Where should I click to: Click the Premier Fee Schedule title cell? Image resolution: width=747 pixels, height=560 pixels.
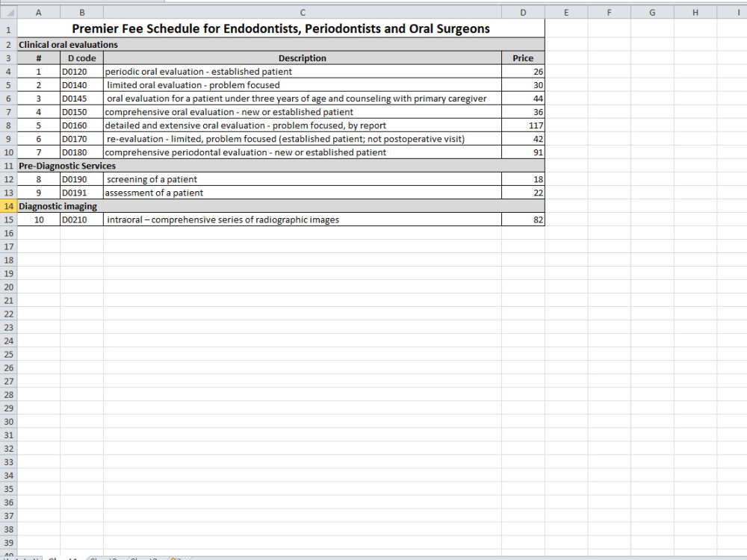pyautogui.click(x=281, y=28)
